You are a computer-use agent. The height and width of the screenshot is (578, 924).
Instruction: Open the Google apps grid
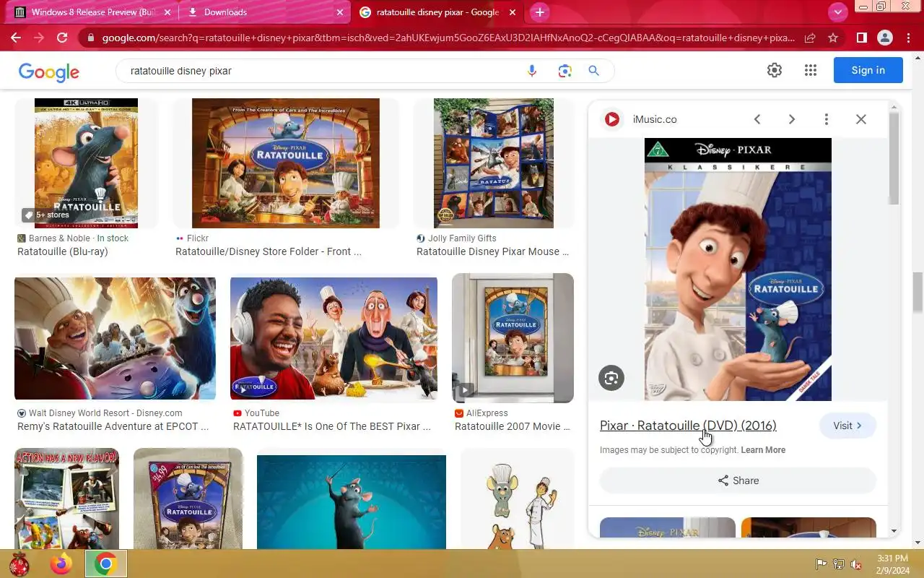[x=811, y=70]
